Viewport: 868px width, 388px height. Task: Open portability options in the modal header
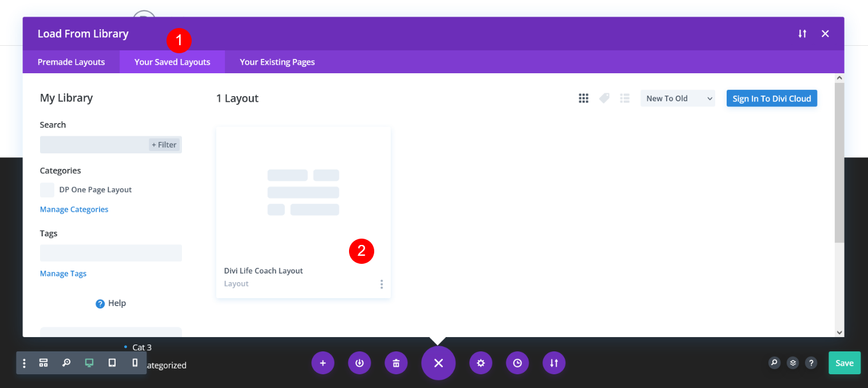(x=802, y=33)
